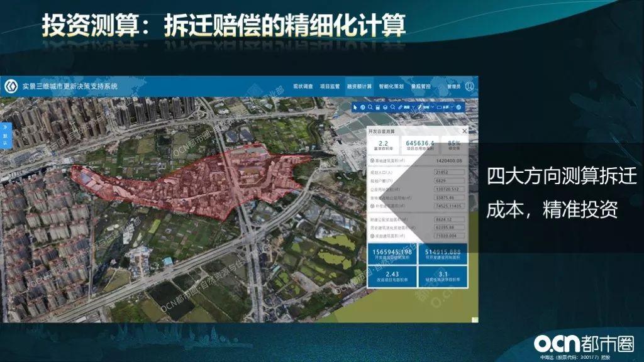The height and width of the screenshot is (362, 644).
Task: Select the rectangle split-screen tool
Action: [x=439, y=107]
